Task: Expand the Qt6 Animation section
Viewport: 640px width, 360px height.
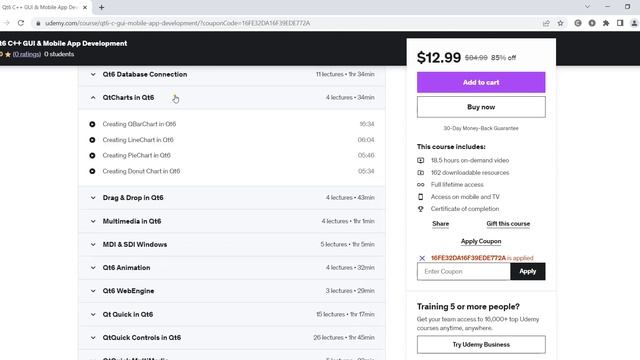Action: pos(232,268)
